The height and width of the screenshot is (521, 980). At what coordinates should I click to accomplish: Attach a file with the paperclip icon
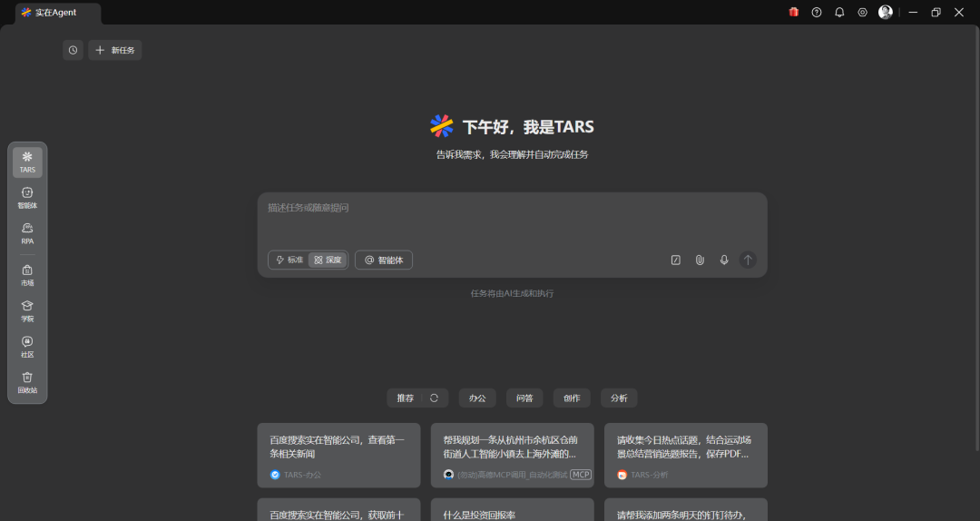pos(700,260)
